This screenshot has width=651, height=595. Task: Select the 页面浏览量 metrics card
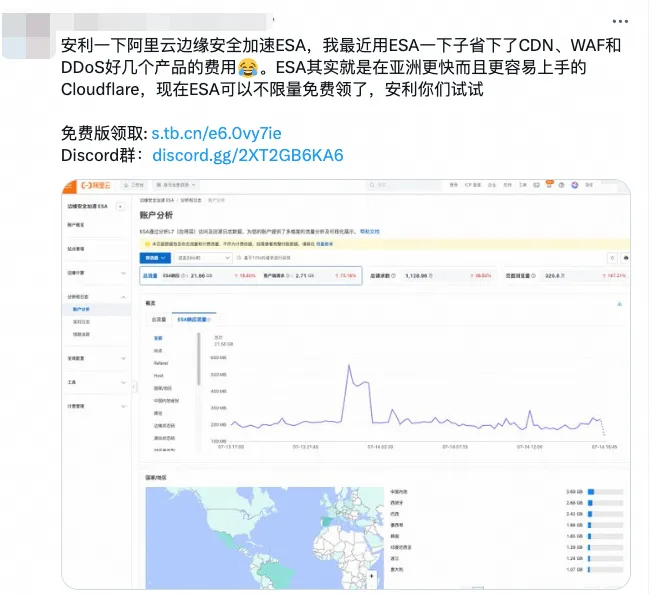(x=566, y=276)
